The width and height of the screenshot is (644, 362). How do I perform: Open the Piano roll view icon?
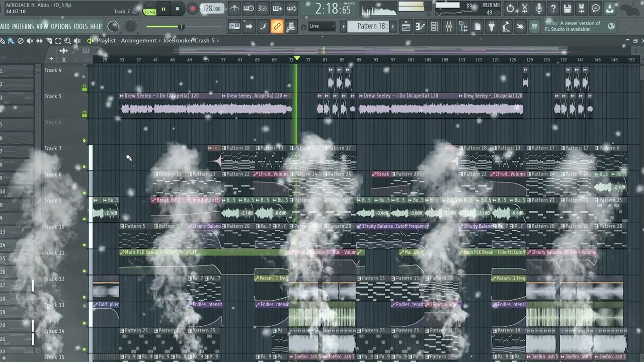pyautogui.click(x=420, y=27)
